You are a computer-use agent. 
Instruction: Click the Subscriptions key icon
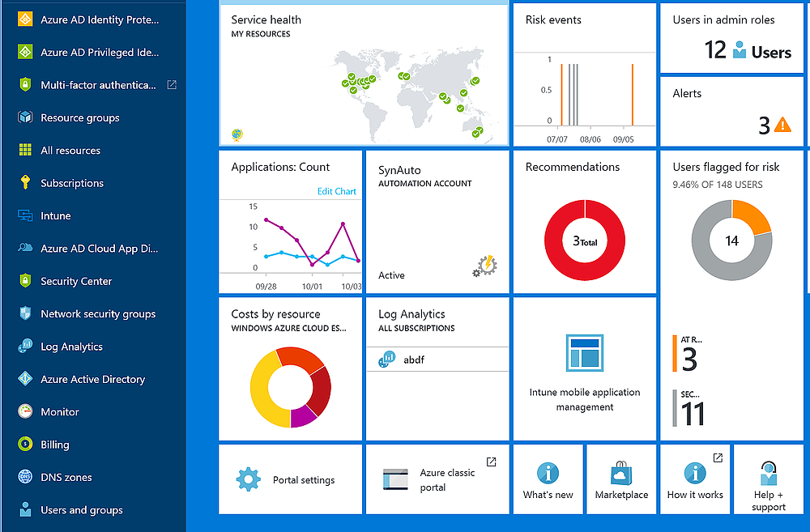point(25,182)
